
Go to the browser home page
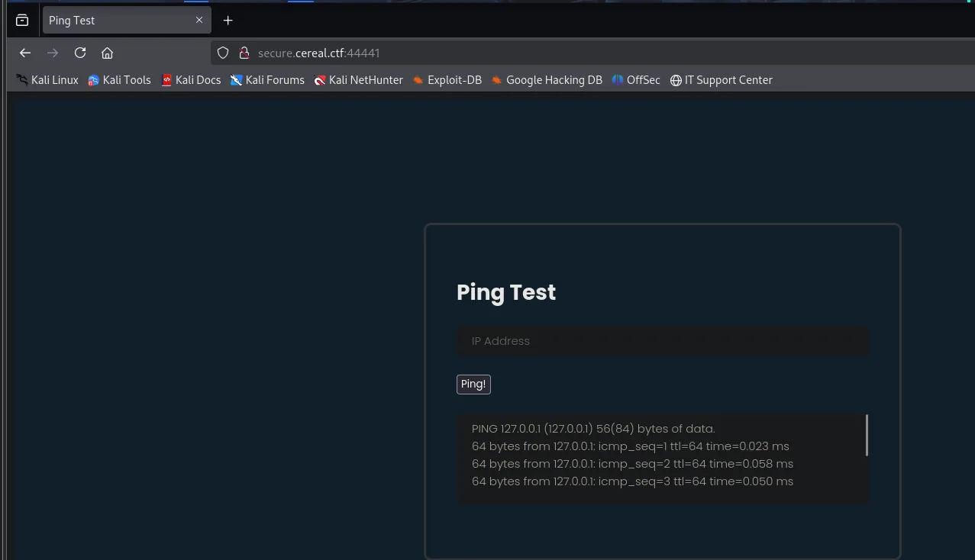point(108,53)
